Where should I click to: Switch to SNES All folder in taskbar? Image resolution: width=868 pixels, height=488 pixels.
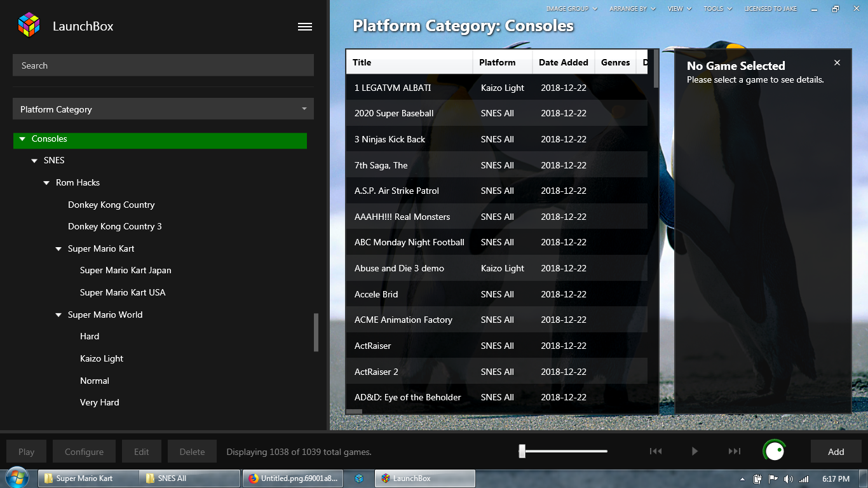click(x=191, y=478)
